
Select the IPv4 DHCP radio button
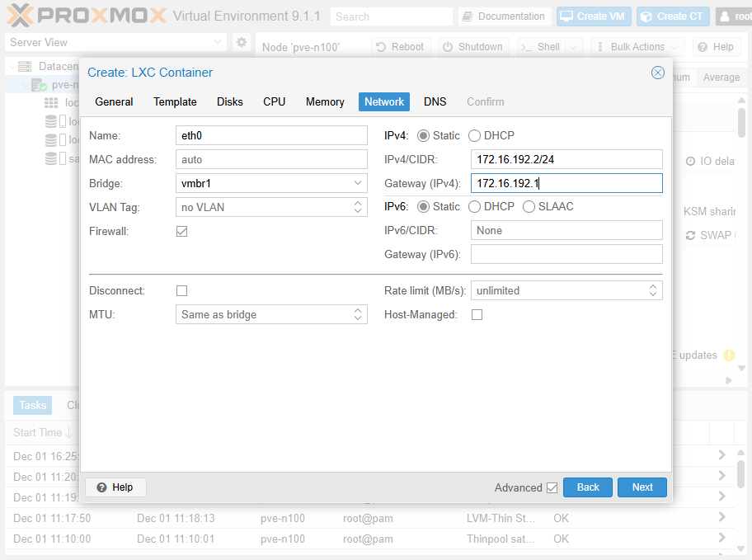[x=475, y=135]
